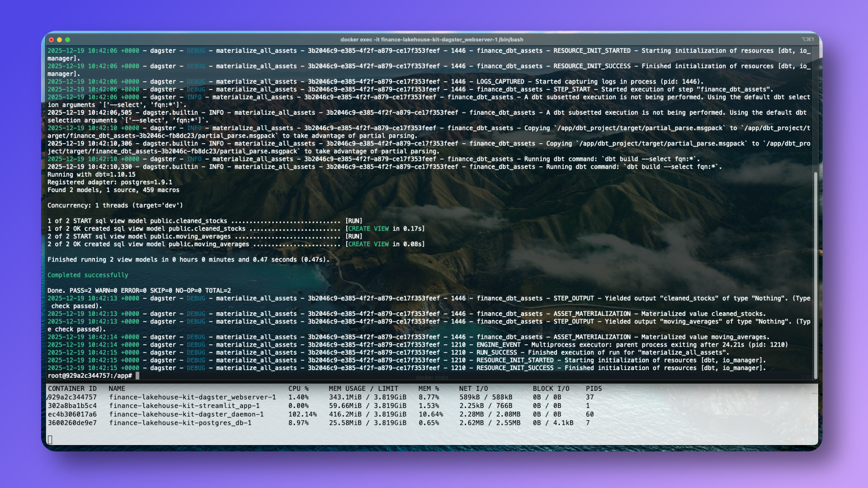Click the NET I/O column header
The height and width of the screenshot is (488, 868).
(473, 389)
